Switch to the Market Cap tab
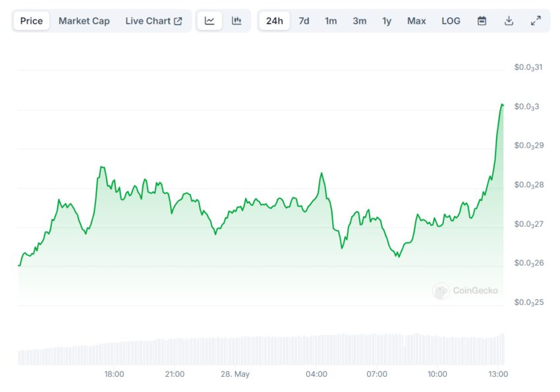The height and width of the screenshot is (392, 560). point(84,20)
